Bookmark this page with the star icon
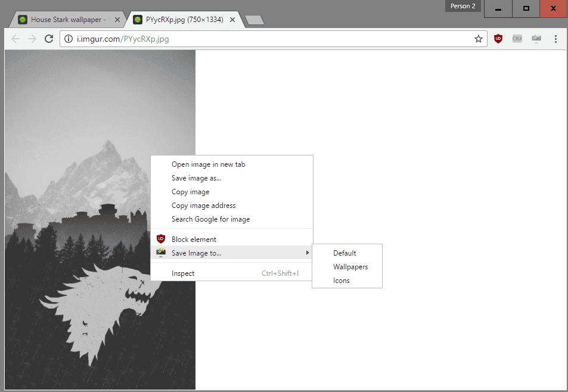The width and height of the screenshot is (568, 392). click(x=478, y=39)
